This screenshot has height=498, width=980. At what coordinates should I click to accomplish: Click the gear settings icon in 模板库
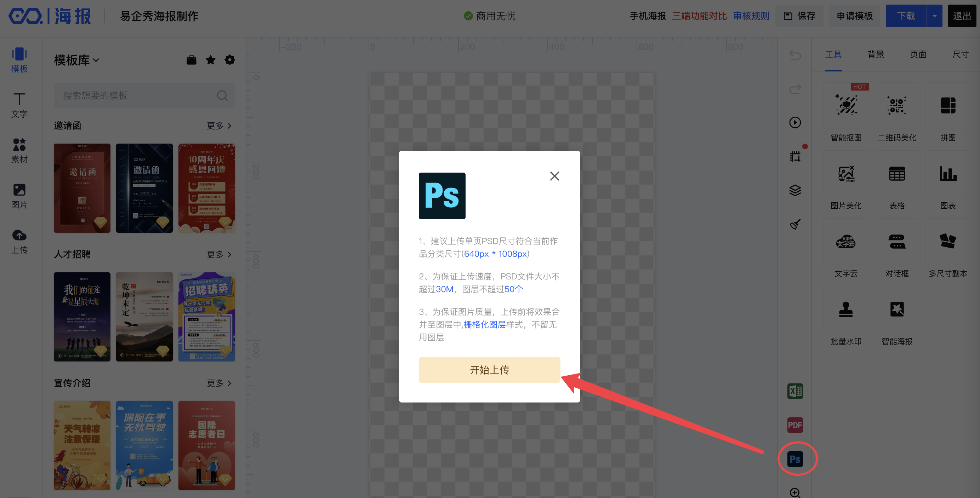229,60
